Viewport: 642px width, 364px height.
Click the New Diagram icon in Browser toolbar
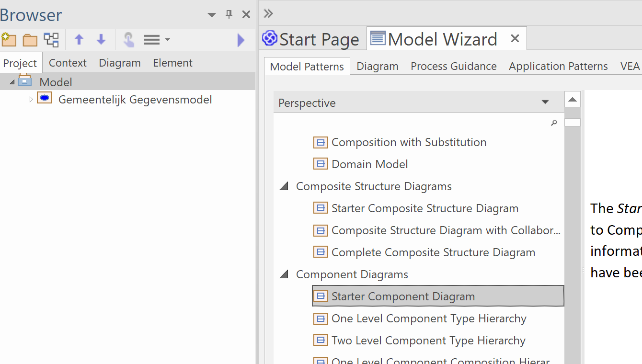point(51,40)
